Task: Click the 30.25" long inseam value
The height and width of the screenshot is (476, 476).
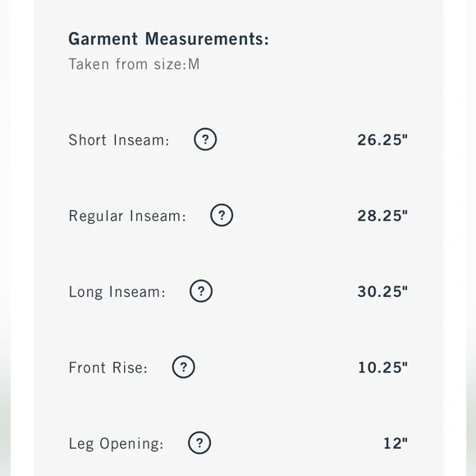Action: point(382,291)
